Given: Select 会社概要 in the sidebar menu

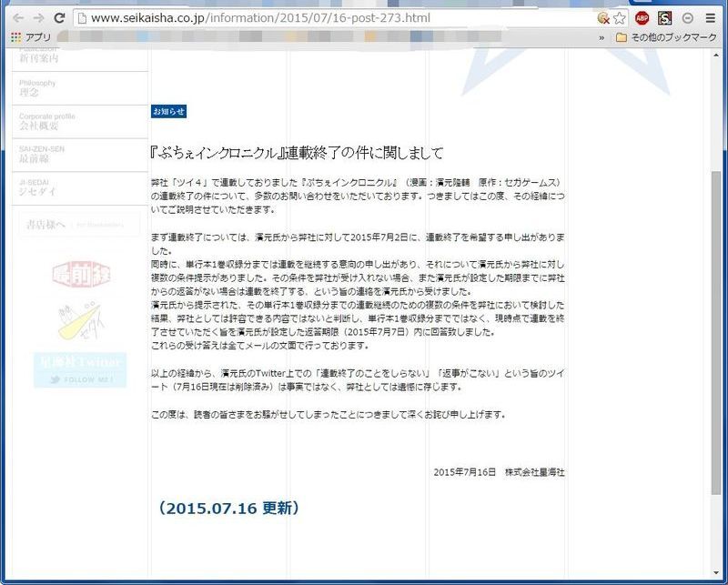Looking at the screenshot, I should [39, 125].
